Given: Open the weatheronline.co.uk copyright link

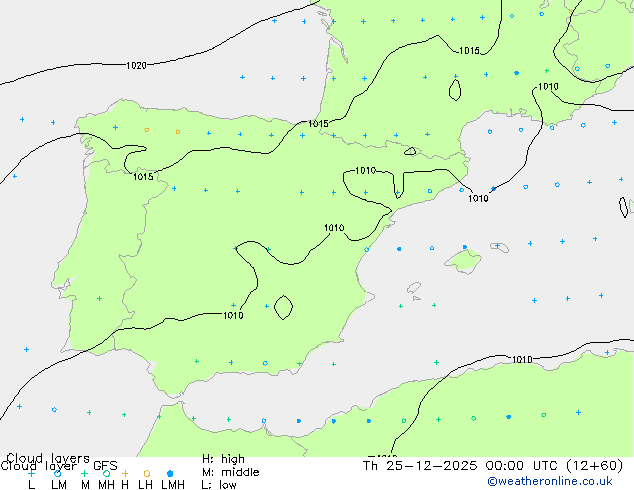Looking at the screenshot, I should (x=550, y=481).
